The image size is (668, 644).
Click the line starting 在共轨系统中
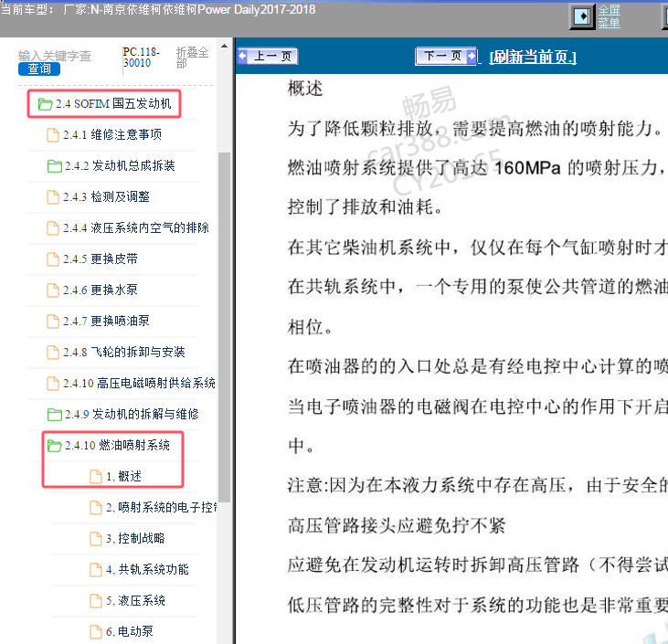click(x=478, y=287)
